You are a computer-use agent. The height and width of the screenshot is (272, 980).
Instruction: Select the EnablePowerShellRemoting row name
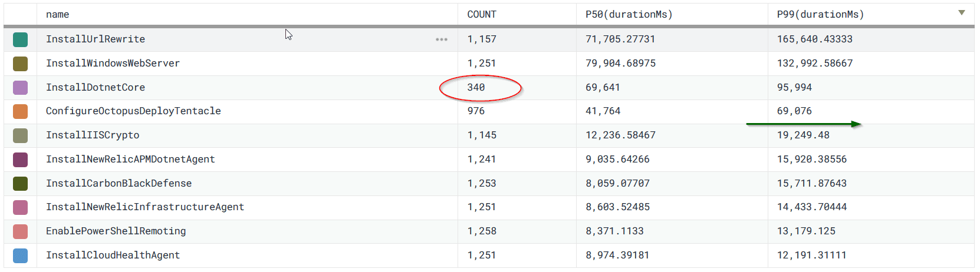pyautogui.click(x=116, y=231)
